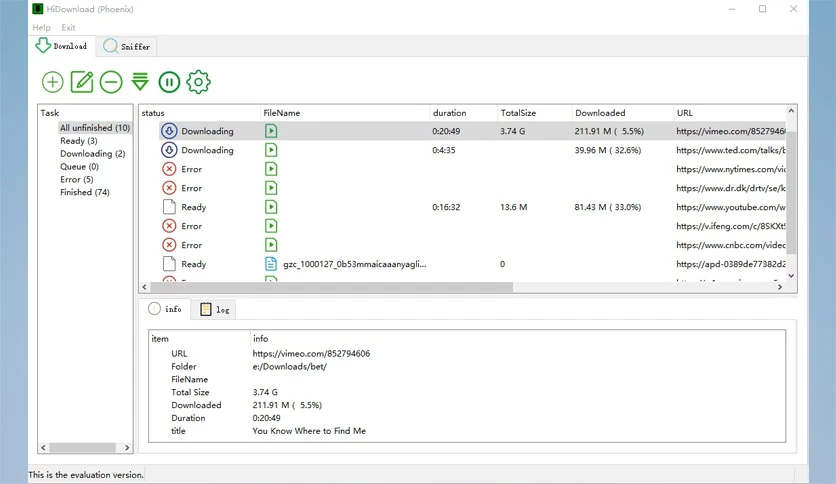Click video file icon in vimeo row
Viewport: 836px width, 484px height.
coord(271,131)
